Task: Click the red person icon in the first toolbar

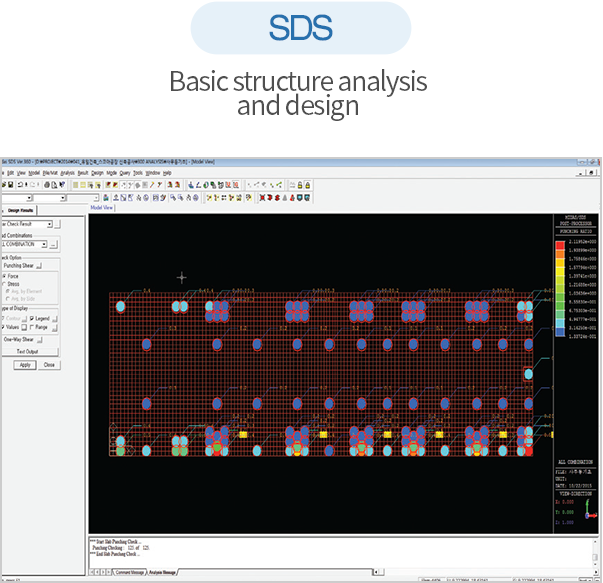Action: point(170,185)
